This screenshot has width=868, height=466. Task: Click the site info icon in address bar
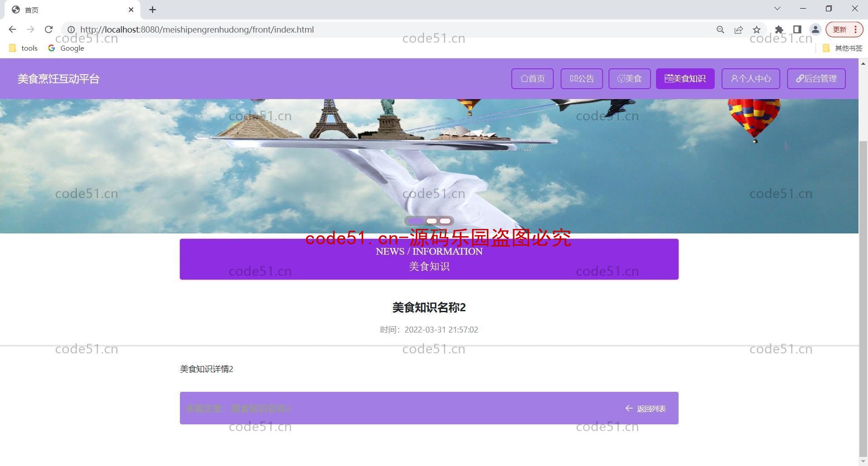click(71, 29)
